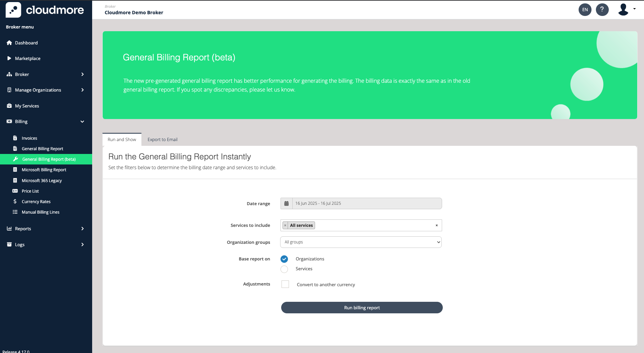
Task: Click the Currency Rates dollar icon
Action: click(x=15, y=201)
